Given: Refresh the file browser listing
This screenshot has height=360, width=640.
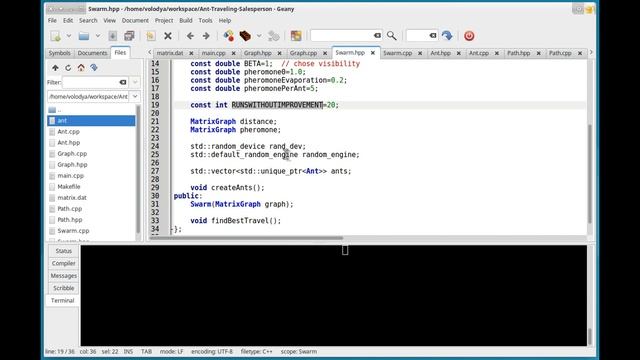Looking at the screenshot, I should (68, 68).
